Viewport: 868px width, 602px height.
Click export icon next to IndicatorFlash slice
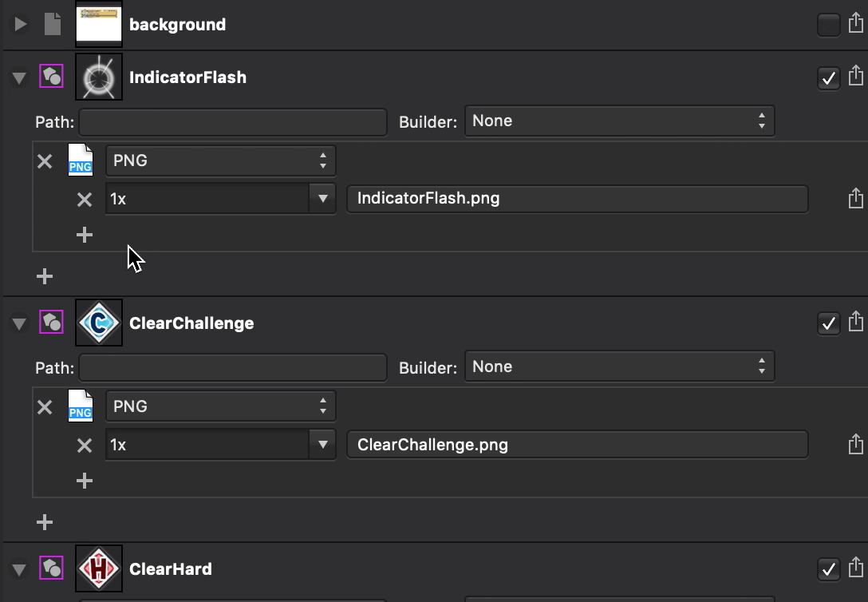856,75
